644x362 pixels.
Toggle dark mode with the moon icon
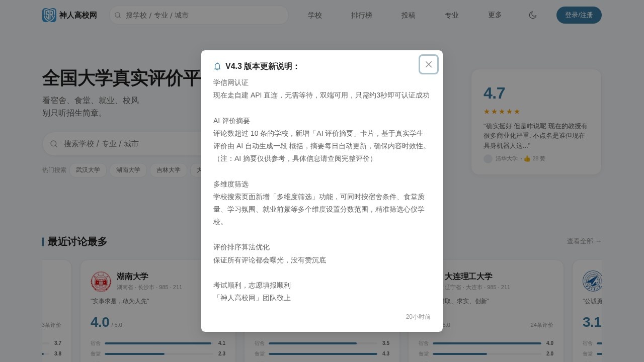point(533,15)
